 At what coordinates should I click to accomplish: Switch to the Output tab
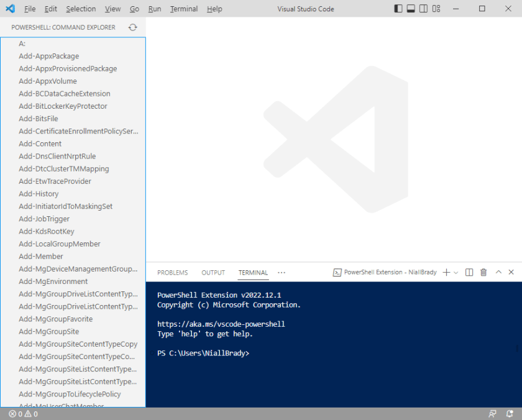click(x=213, y=273)
